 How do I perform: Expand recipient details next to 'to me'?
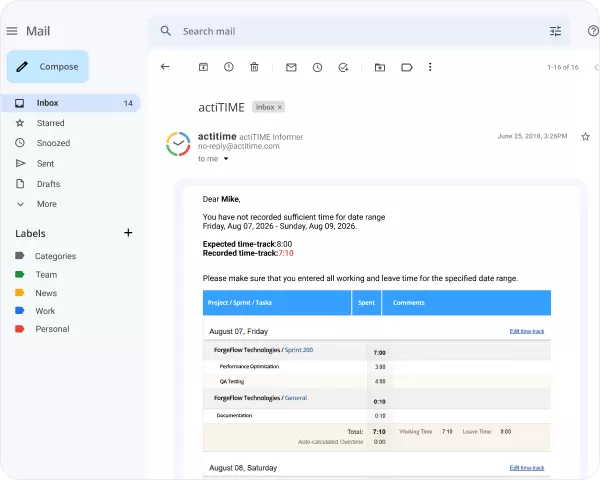[x=226, y=159]
